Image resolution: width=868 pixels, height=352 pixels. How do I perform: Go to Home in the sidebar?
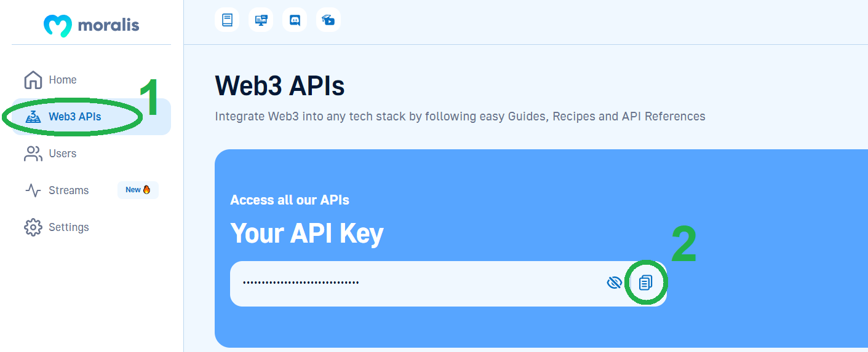(x=63, y=80)
